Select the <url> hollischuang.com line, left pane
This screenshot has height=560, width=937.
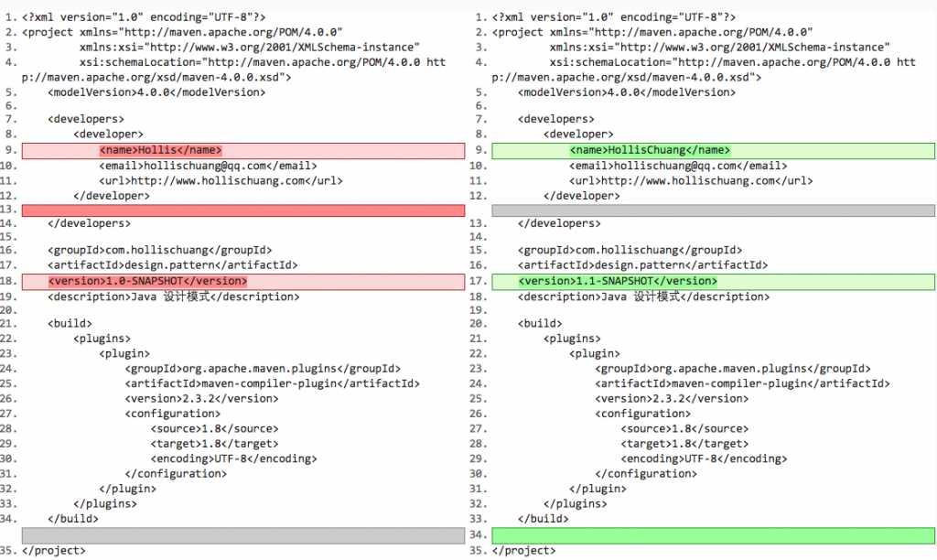(221, 181)
